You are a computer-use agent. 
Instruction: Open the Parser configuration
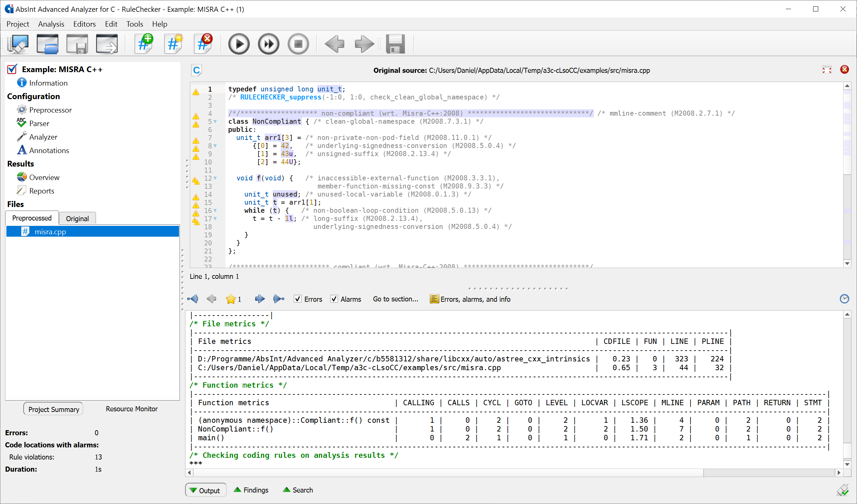coord(33,123)
